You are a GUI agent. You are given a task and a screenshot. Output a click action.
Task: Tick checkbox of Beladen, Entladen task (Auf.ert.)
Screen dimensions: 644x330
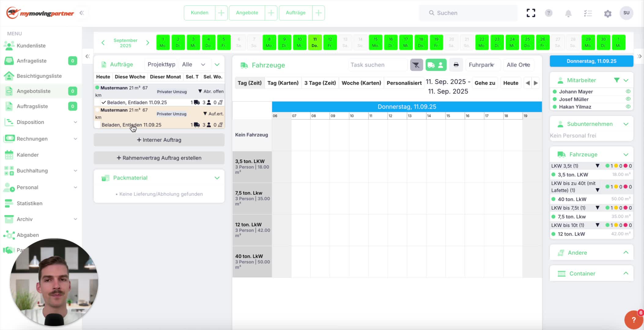98,125
